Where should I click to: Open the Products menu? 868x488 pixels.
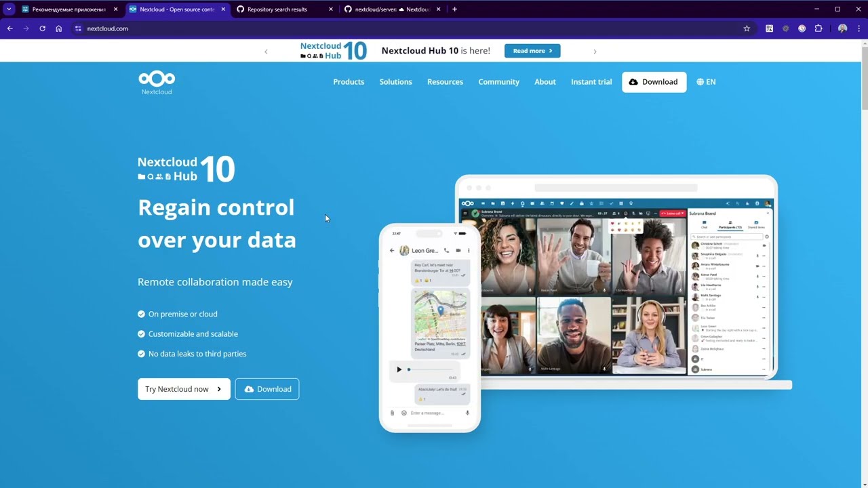click(349, 82)
